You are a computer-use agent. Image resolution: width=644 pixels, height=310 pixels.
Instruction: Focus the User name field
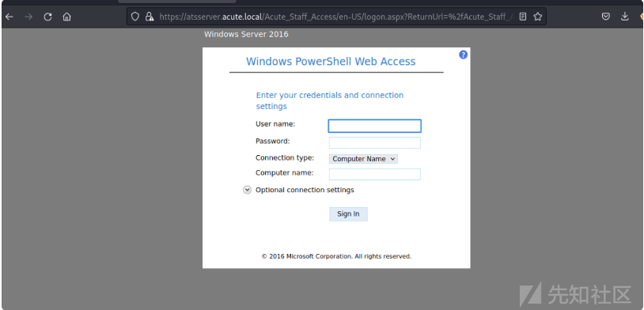click(x=374, y=126)
